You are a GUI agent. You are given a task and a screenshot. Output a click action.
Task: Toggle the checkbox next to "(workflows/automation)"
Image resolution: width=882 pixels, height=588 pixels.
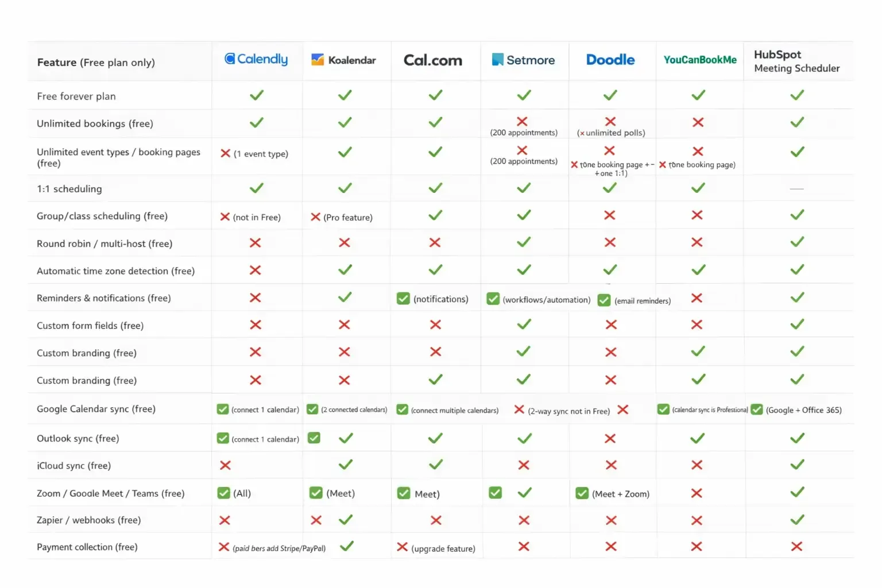(x=493, y=299)
